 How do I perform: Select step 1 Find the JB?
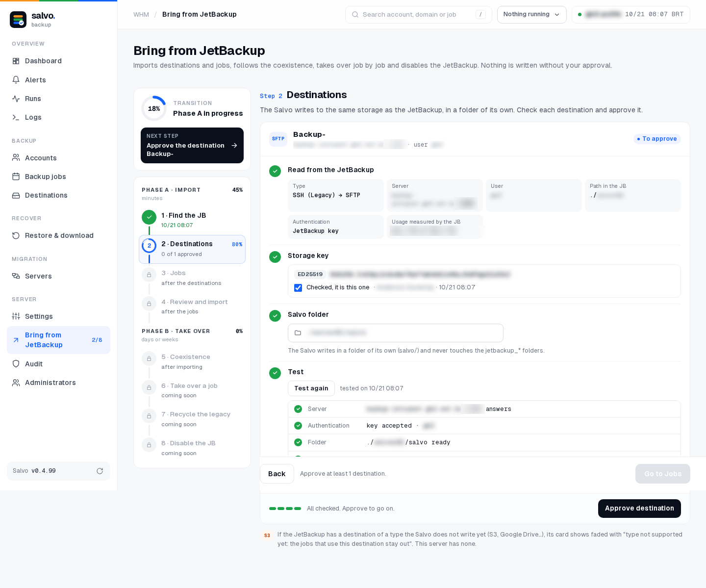pyautogui.click(x=192, y=220)
